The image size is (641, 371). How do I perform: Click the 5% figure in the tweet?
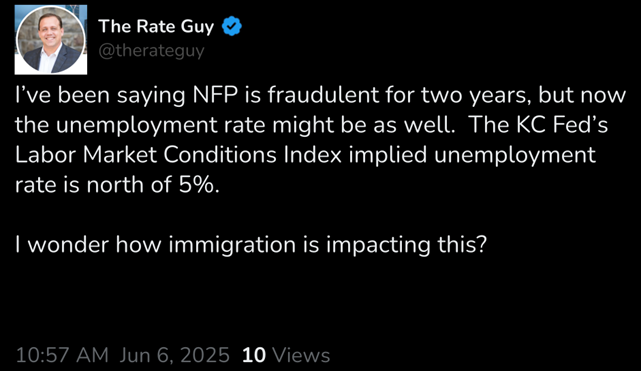[196, 185]
